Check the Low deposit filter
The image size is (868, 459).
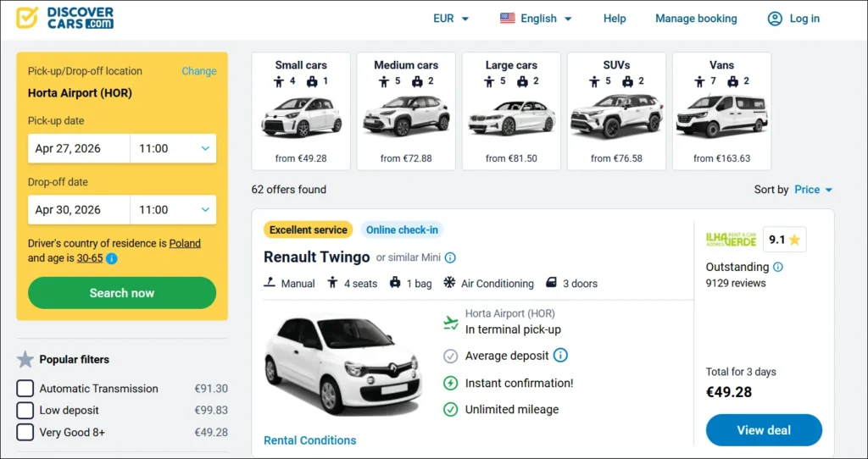(25, 411)
